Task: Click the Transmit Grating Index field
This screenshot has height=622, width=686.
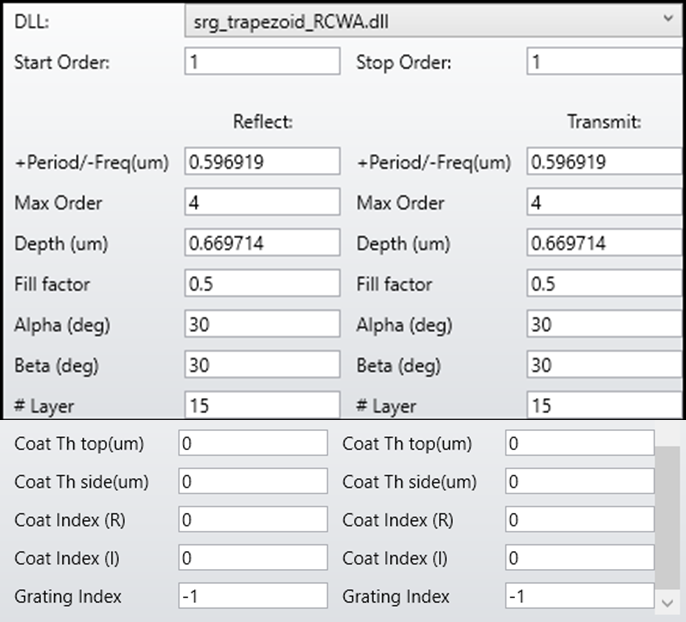Action: pos(580,596)
